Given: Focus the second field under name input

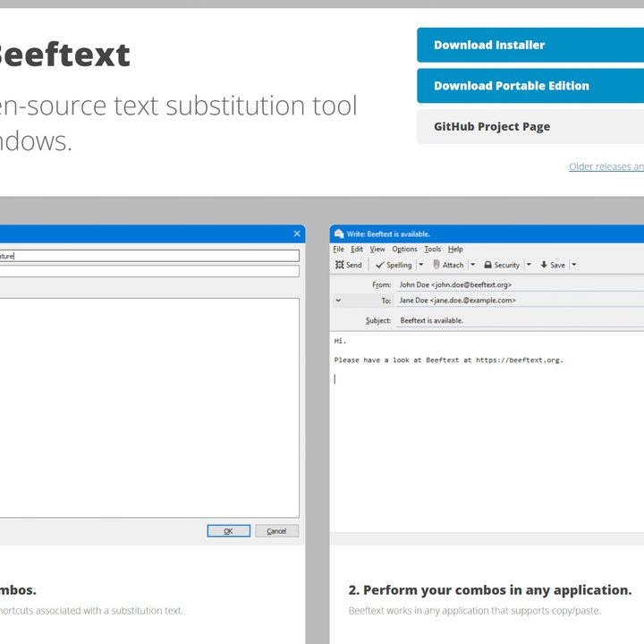Looking at the screenshot, I should tap(149, 271).
